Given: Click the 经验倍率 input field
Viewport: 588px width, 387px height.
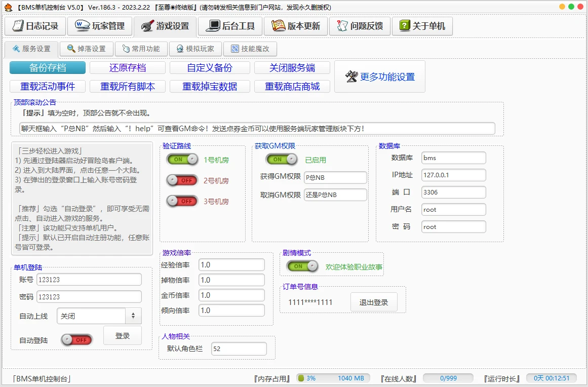Looking at the screenshot, I should [231, 265].
